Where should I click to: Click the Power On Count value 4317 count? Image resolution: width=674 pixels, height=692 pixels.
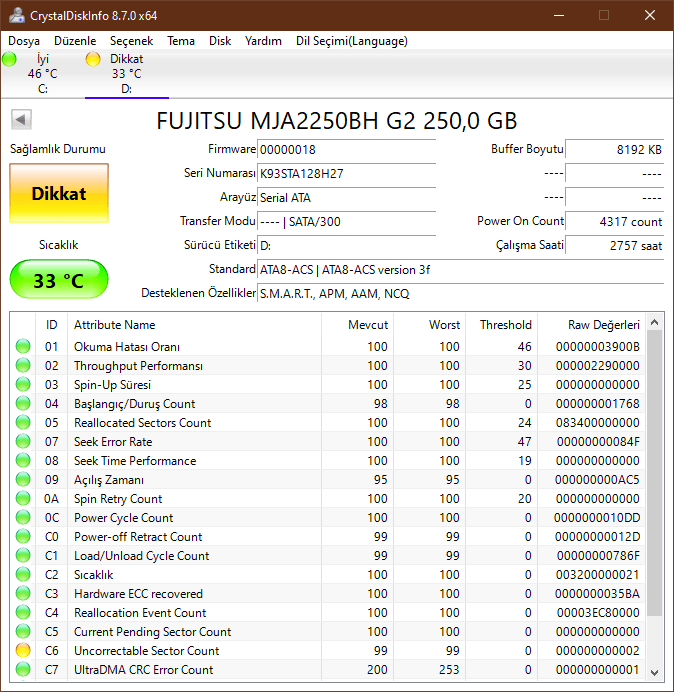[614, 221]
